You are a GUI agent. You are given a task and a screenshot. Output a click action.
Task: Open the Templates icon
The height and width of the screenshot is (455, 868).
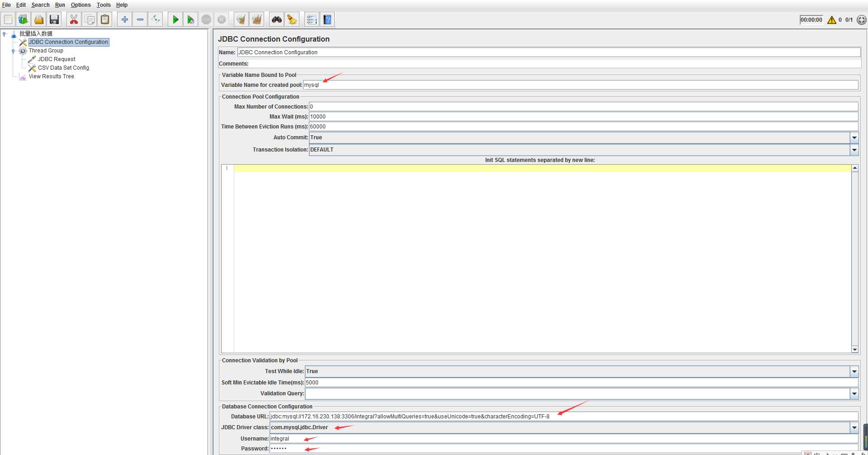pyautogui.click(x=23, y=19)
